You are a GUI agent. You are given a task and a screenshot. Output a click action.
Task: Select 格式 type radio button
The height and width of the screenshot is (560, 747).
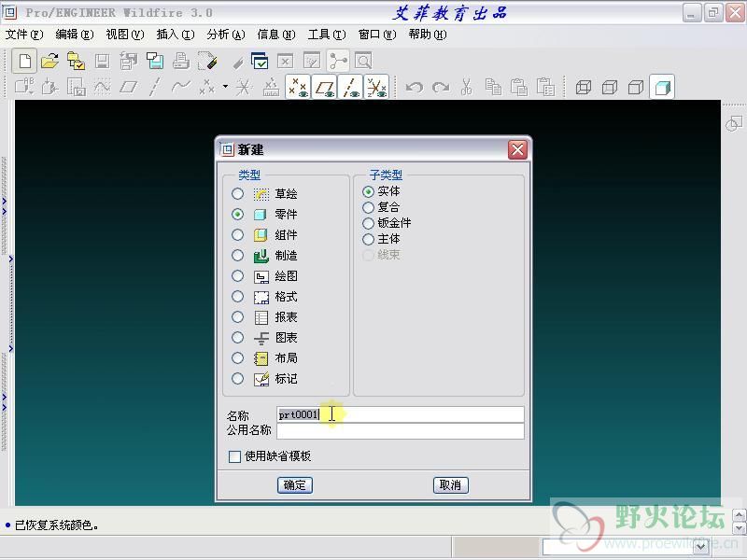pos(237,296)
